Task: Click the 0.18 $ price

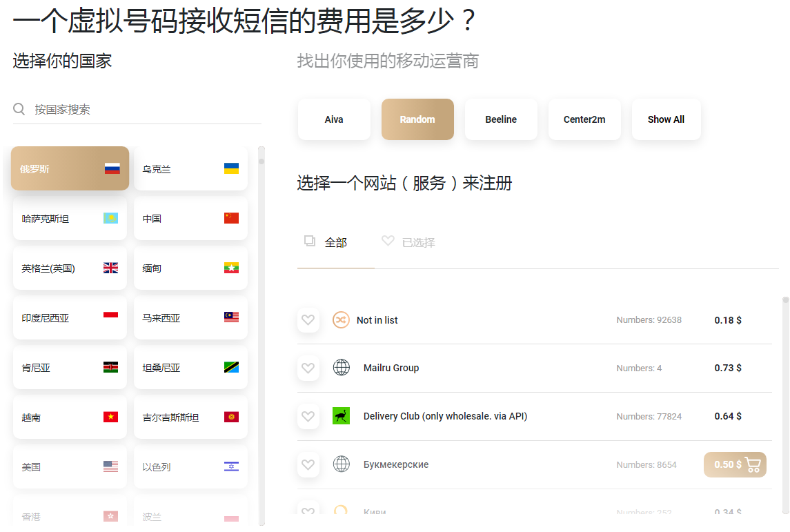Action: coord(728,320)
